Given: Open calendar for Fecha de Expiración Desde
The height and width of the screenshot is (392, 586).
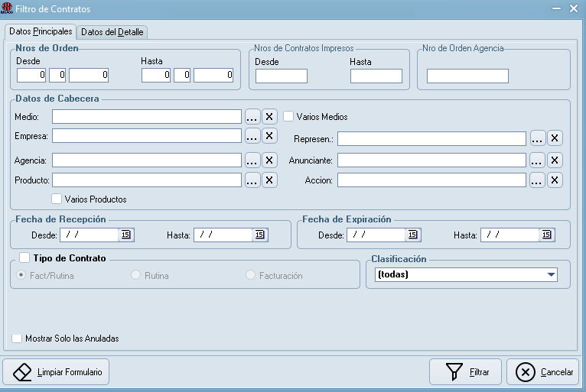Looking at the screenshot, I should (412, 235).
